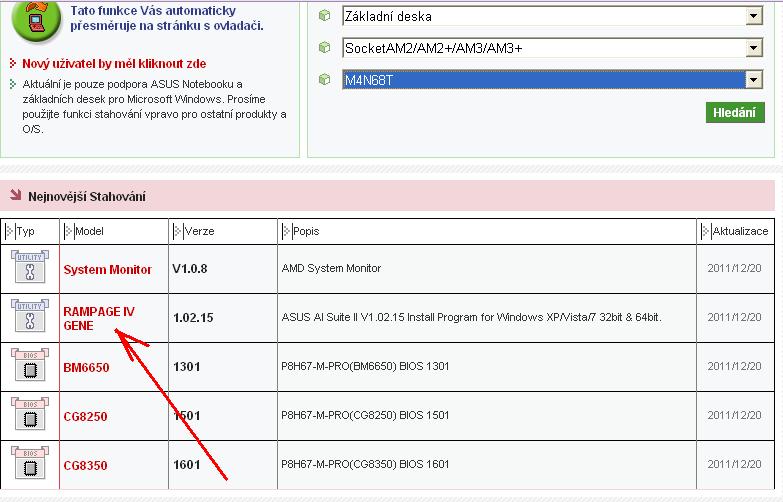Click ASUS AI Suite II description text
783x502 pixels.
tap(471, 317)
